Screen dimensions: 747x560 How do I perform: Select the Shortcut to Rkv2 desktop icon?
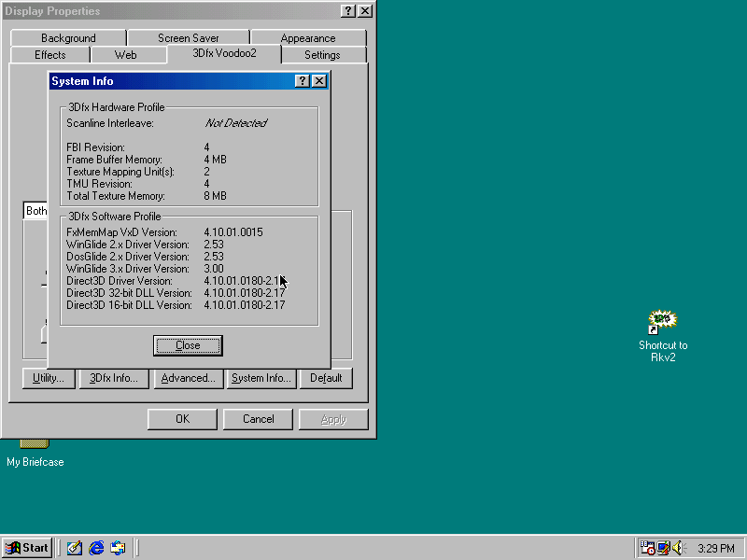click(663, 336)
